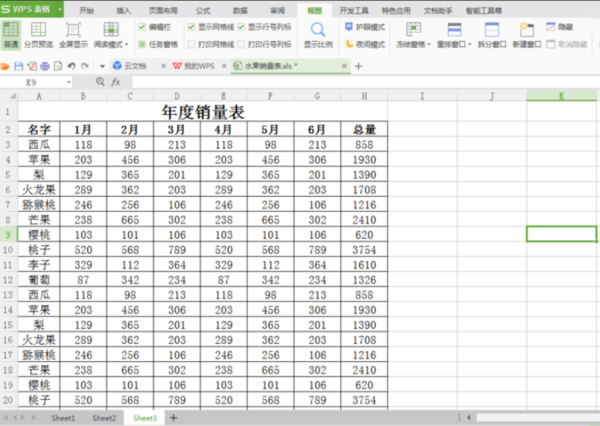
Task: Switch to the 云文档 cloud documents tab
Action: (135, 66)
